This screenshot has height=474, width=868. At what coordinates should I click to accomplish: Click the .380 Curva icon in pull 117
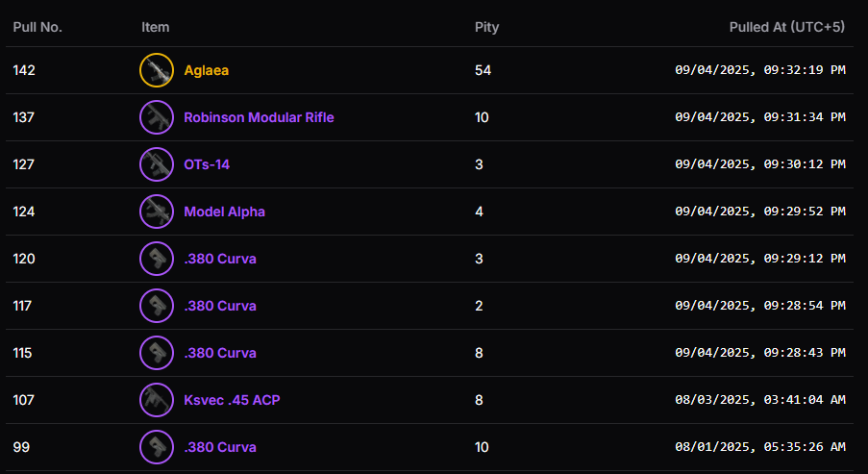[156, 306]
